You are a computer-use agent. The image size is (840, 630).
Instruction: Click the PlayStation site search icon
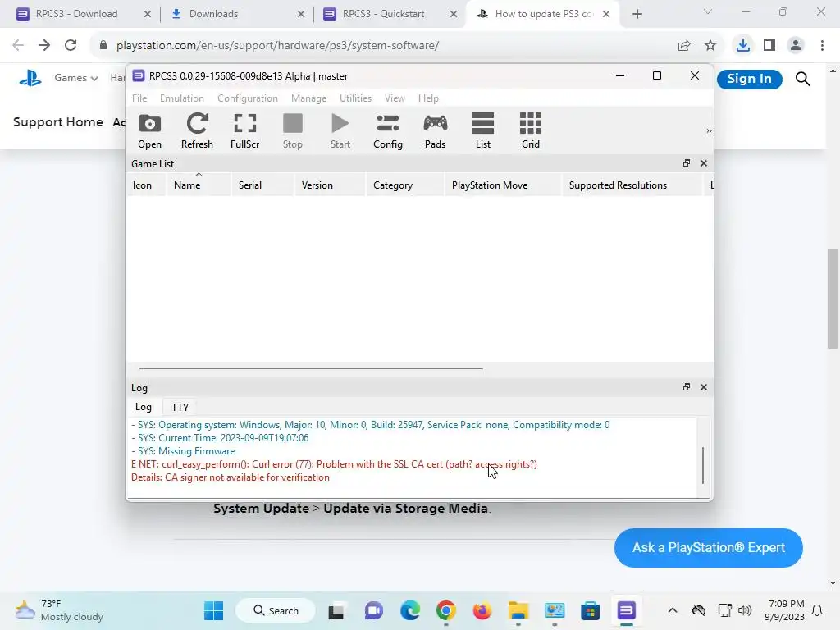point(802,79)
